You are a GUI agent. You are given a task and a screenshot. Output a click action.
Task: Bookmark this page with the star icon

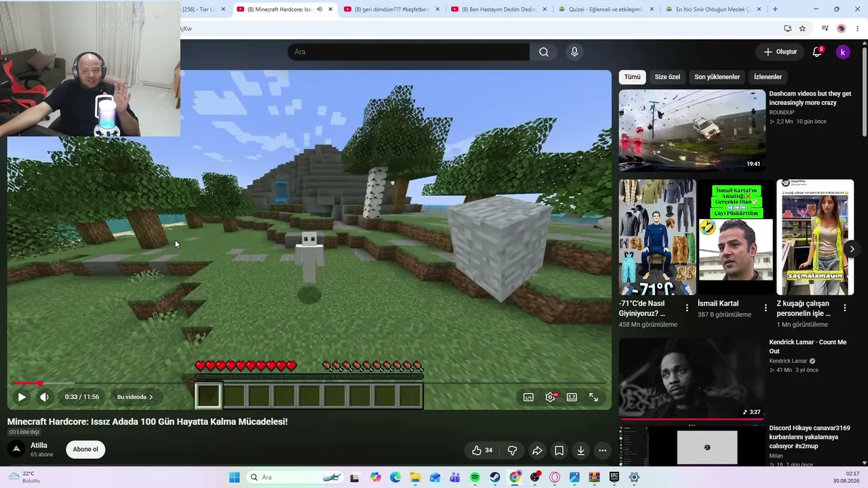point(802,28)
